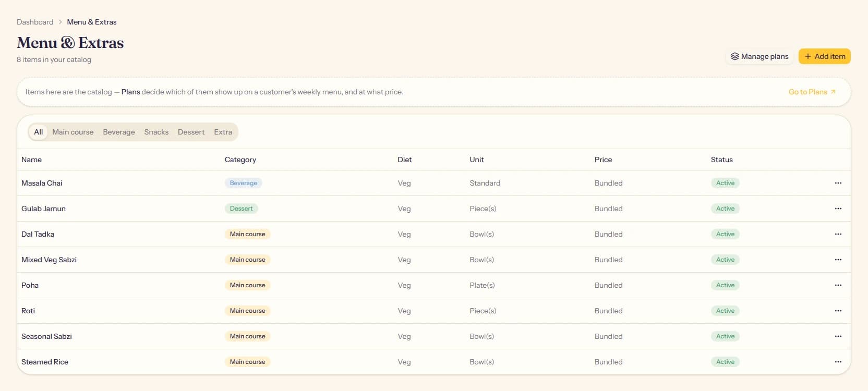Filter by Snacks tab

(156, 132)
